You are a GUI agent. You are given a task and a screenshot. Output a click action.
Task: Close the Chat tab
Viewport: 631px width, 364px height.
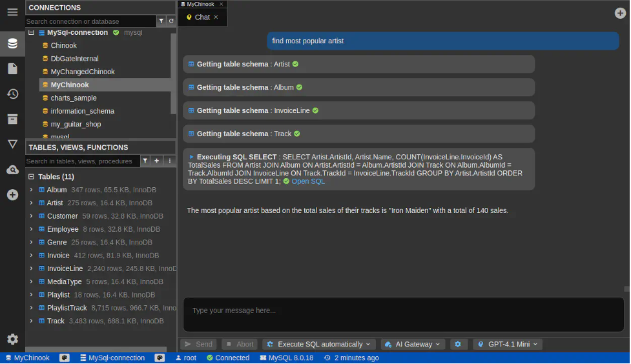[216, 17]
